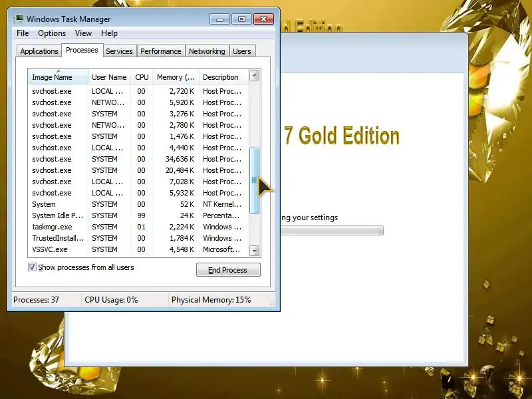Click the CPU Usage: 0% status entry

click(111, 300)
